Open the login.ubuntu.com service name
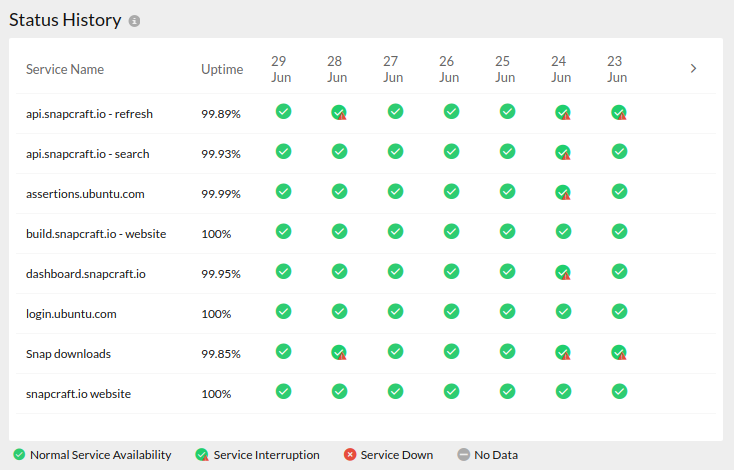The width and height of the screenshot is (734, 470). pos(71,314)
